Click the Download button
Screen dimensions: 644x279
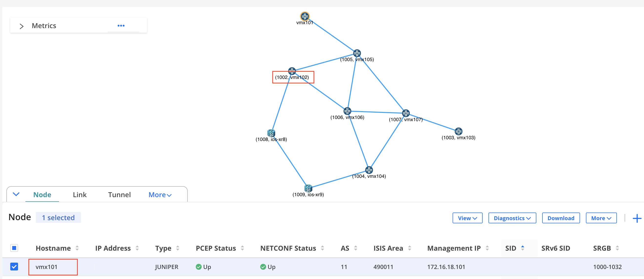[561, 218]
